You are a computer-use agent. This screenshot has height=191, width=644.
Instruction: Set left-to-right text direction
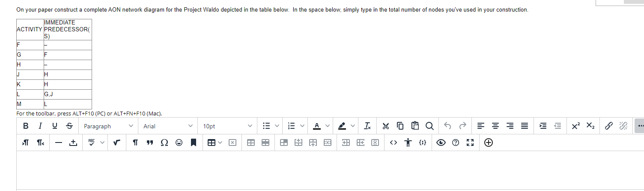pyautogui.click(x=26, y=143)
